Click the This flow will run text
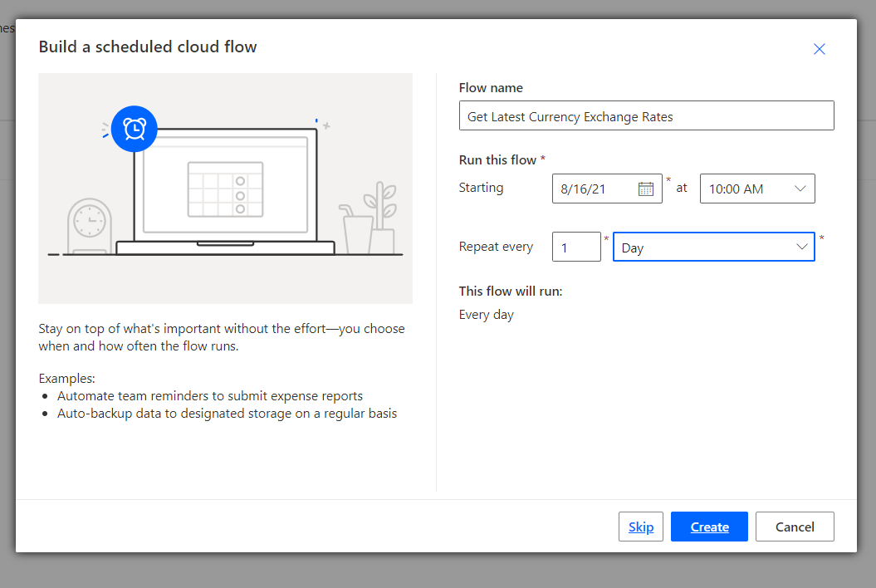 coord(508,291)
